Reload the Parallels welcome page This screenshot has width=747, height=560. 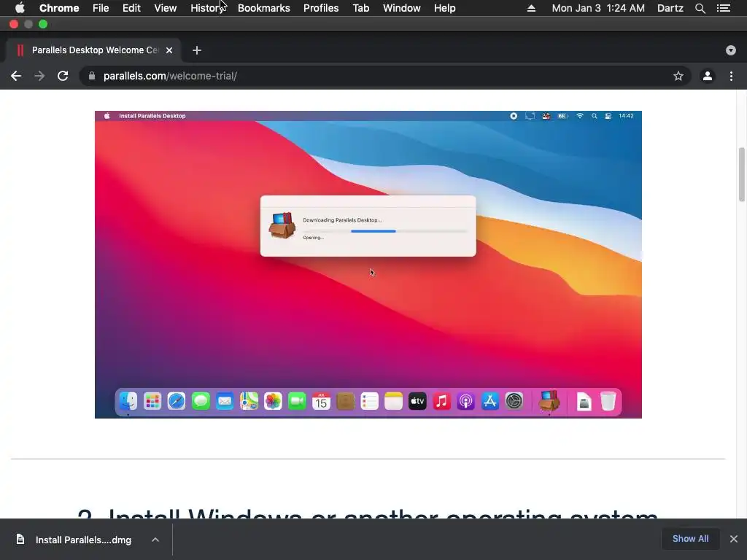tap(63, 76)
